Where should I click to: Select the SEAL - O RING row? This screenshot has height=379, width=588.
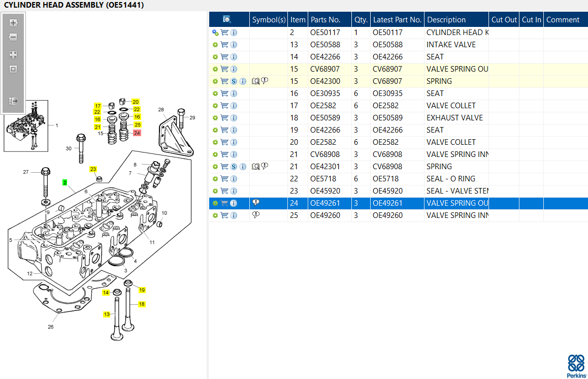[398, 179]
